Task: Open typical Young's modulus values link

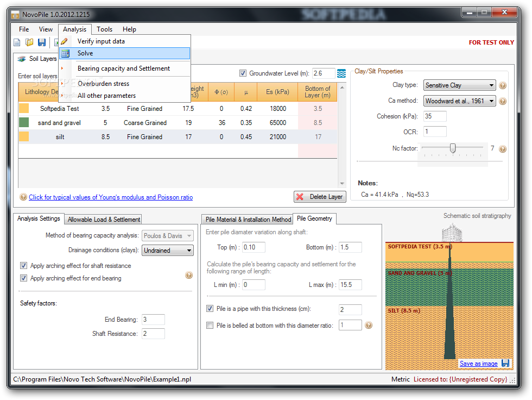Action: tap(111, 197)
